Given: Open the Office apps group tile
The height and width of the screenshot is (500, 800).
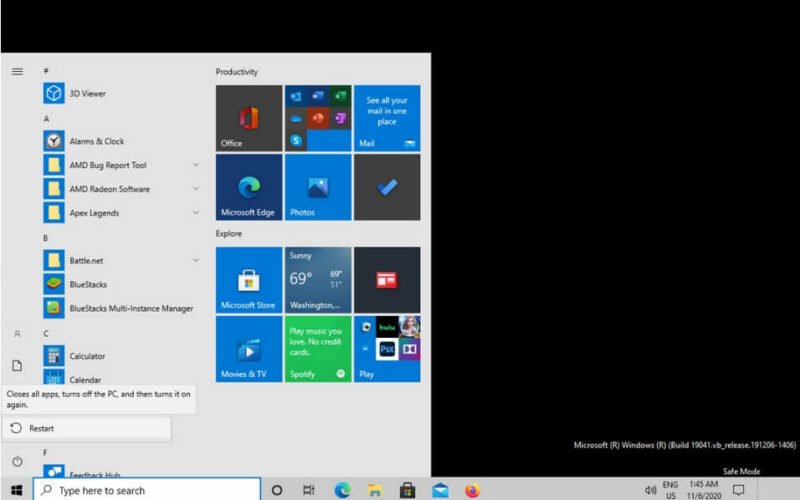Looking at the screenshot, I should 318,118.
